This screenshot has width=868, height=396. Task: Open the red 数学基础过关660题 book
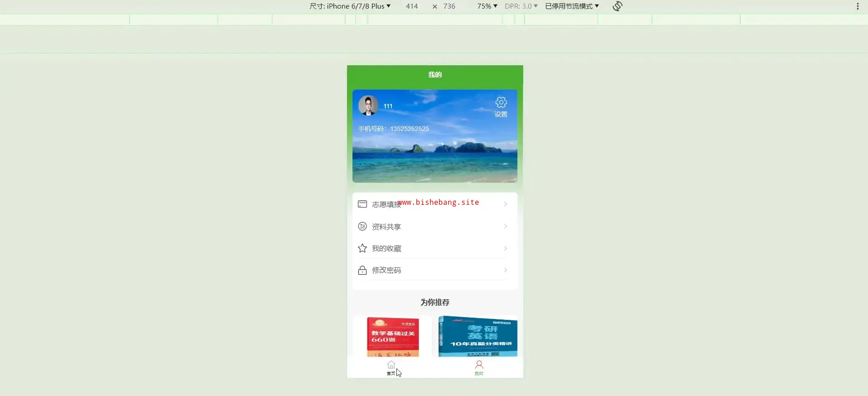(x=392, y=337)
